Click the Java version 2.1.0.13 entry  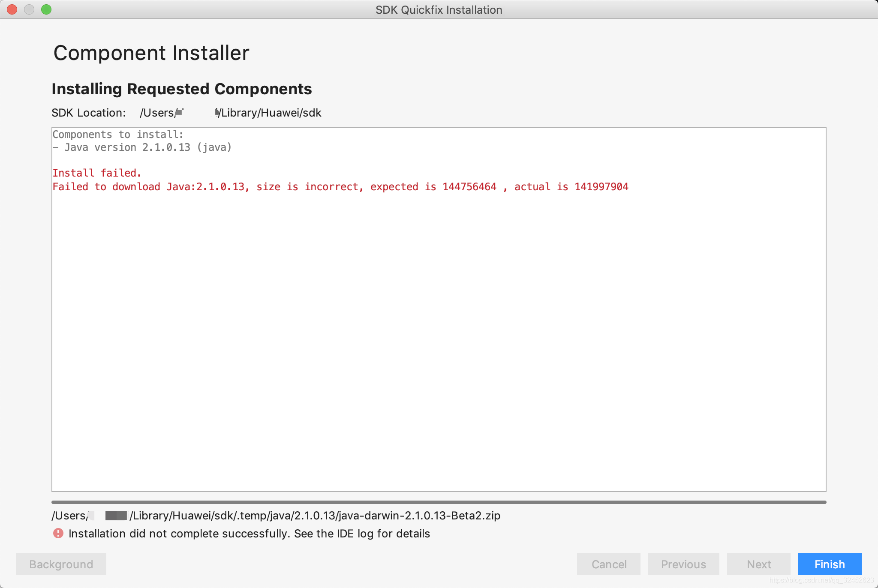tap(142, 147)
